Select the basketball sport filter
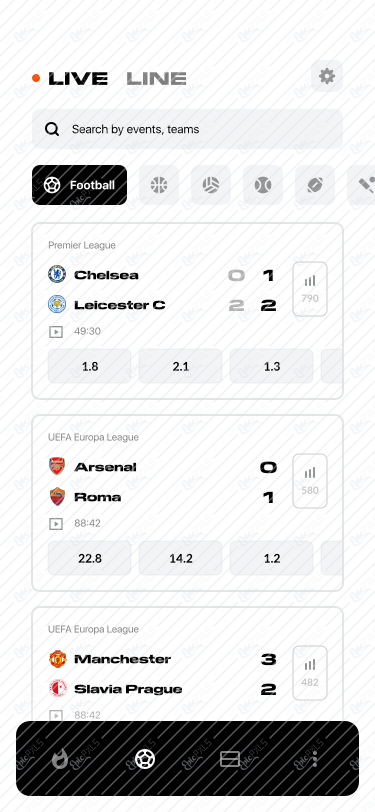375x812 pixels. pos(159,185)
